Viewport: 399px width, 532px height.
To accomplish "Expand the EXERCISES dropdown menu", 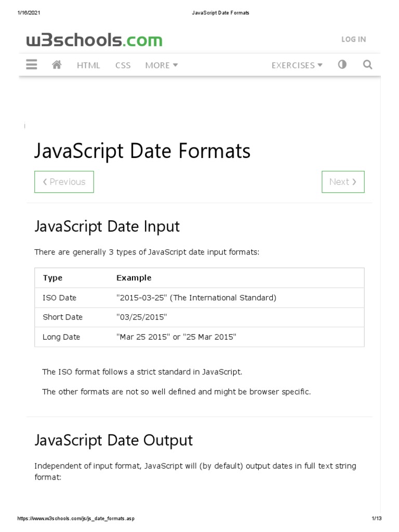I will coord(297,65).
